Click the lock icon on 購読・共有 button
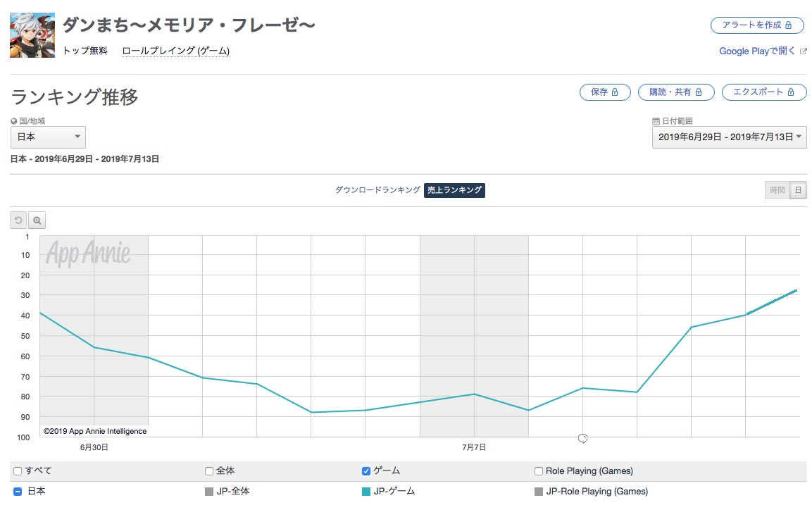Screen dimensions: 812x505 point(699,92)
